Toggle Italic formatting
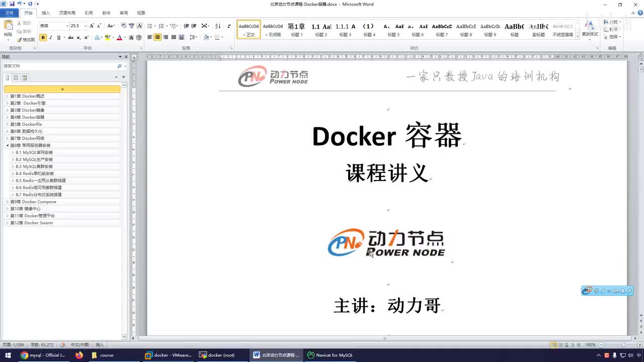This screenshot has width=644, height=362. [x=51, y=38]
